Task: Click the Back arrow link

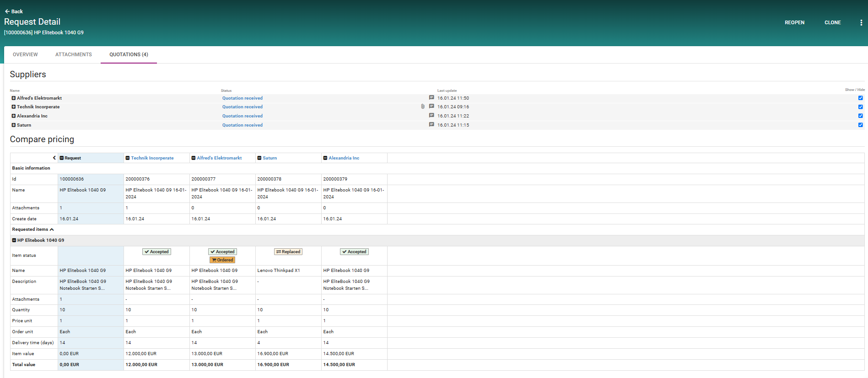Action: (14, 11)
